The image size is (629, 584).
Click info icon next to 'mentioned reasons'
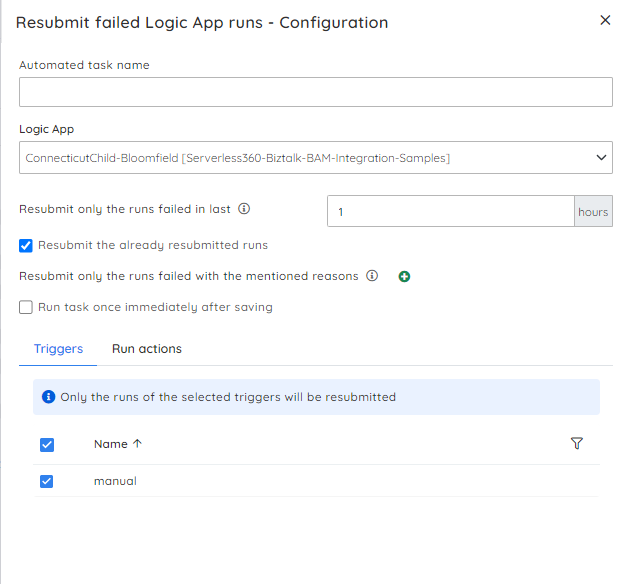pyautogui.click(x=372, y=276)
